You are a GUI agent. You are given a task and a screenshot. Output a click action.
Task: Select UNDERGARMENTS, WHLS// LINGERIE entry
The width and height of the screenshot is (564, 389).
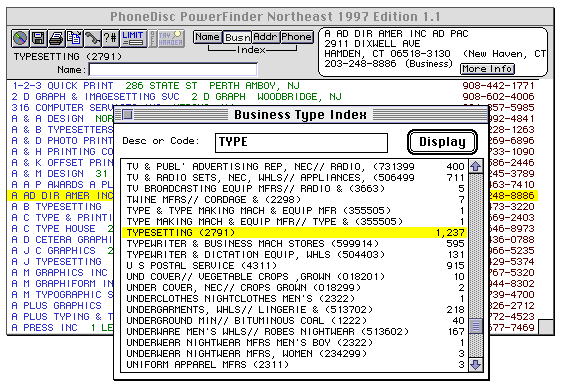coord(294,309)
